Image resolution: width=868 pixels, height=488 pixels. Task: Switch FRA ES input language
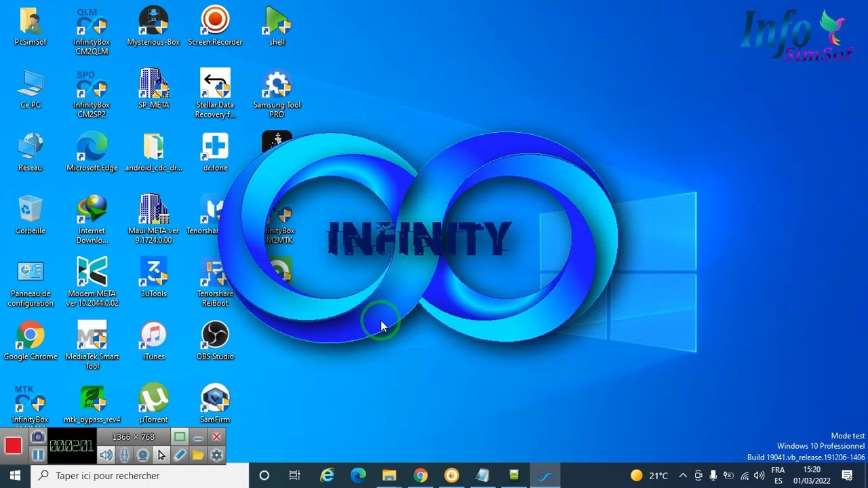778,476
